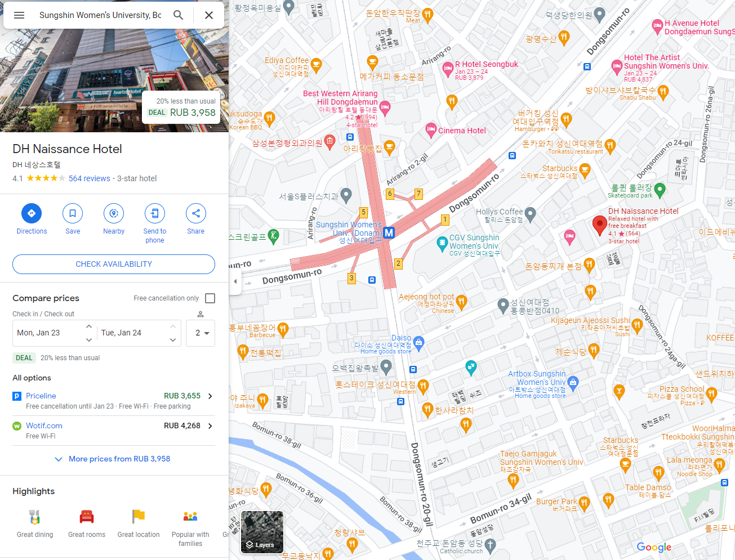
Task: Save DH Naissance Hotel to list
Action: pyautogui.click(x=73, y=213)
